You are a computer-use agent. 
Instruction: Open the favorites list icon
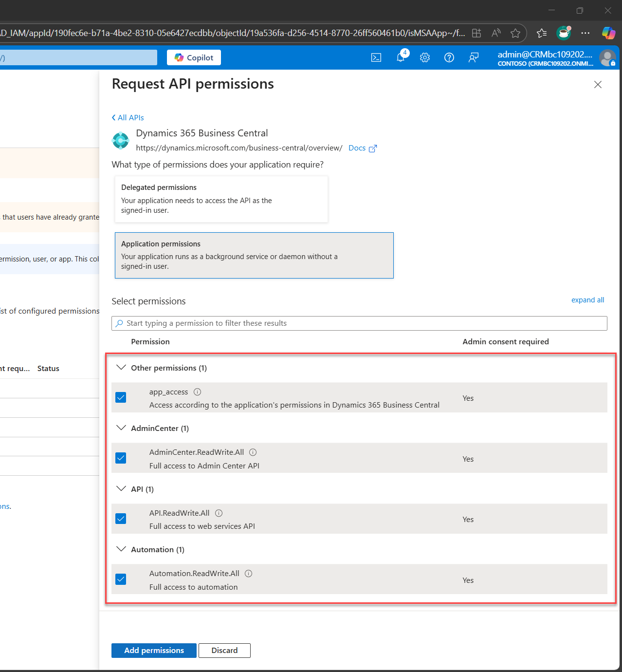(542, 33)
